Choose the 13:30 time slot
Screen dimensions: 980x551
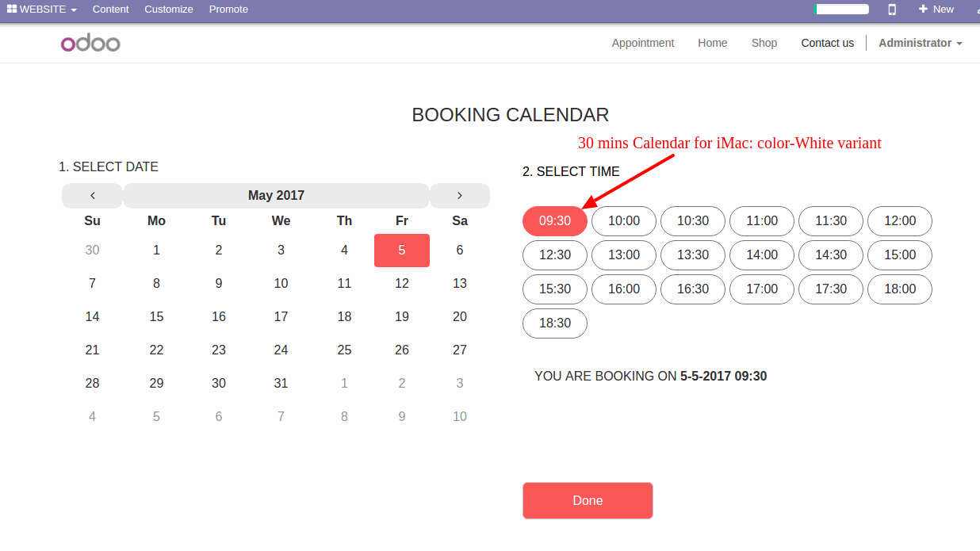693,254
